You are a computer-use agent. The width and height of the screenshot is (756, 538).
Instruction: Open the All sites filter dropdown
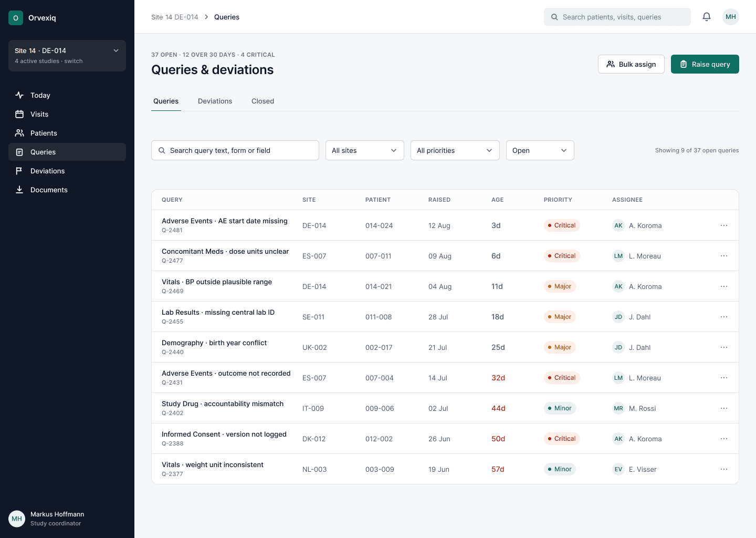pos(365,150)
